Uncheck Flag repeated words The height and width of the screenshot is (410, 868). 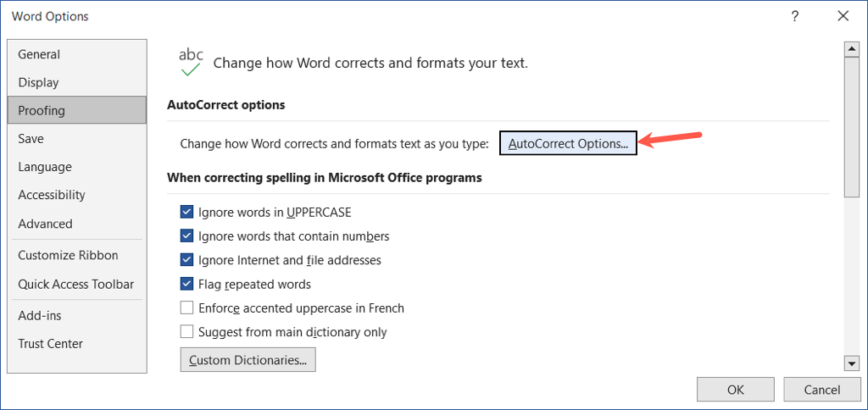(x=187, y=285)
